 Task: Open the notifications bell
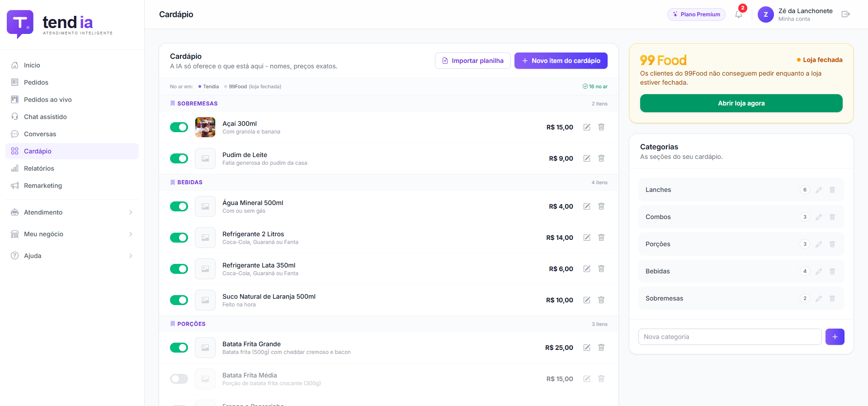739,14
